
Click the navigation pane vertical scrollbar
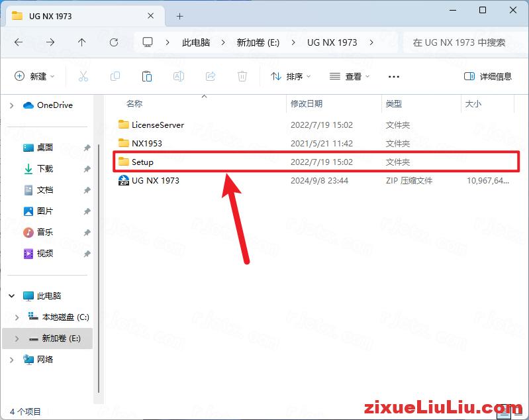tap(98, 268)
